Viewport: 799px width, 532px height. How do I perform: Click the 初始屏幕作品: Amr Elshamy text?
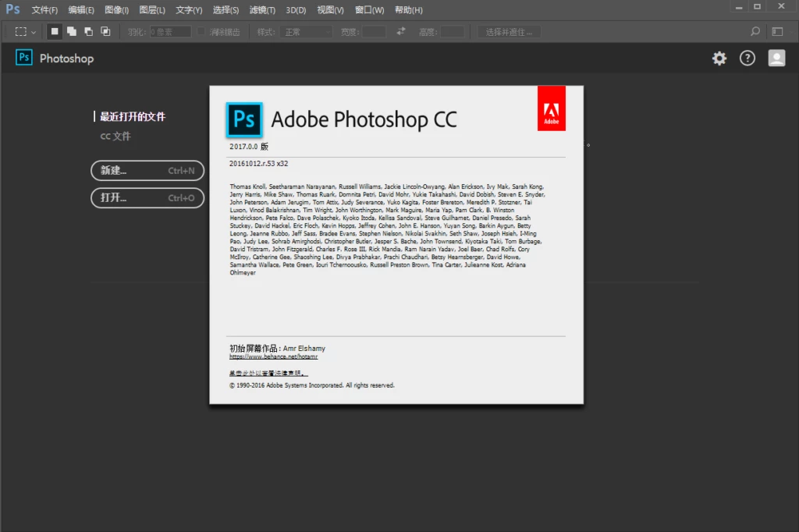tap(277, 349)
